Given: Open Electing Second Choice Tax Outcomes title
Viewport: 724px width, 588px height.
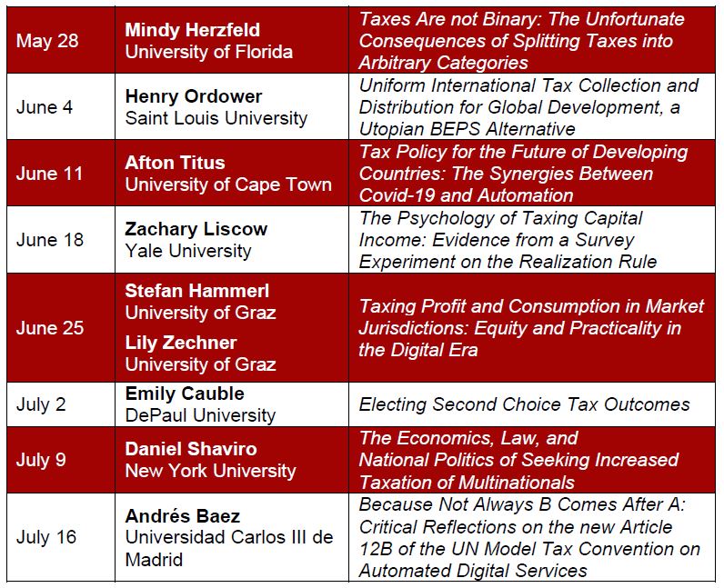Looking at the screenshot, I should pos(524,404).
